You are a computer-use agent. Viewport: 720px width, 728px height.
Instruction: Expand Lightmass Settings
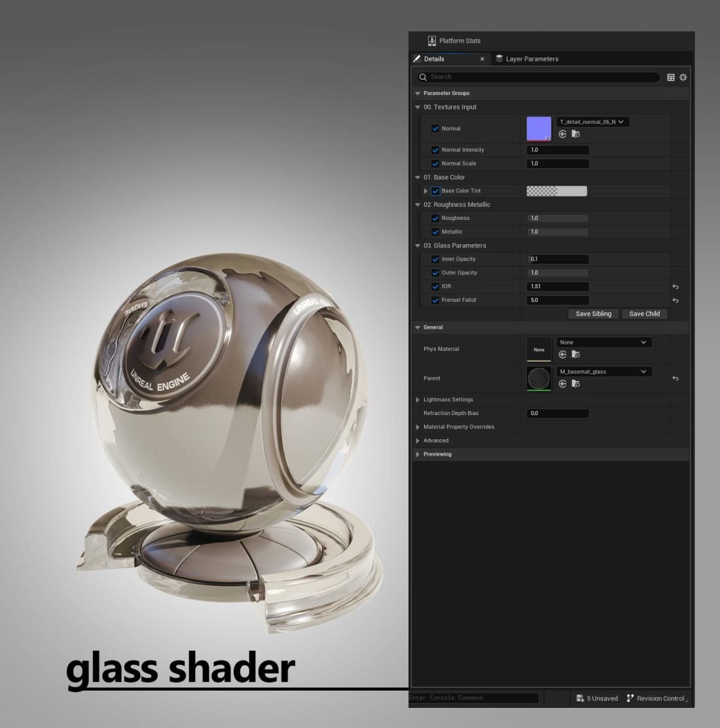[x=418, y=400]
